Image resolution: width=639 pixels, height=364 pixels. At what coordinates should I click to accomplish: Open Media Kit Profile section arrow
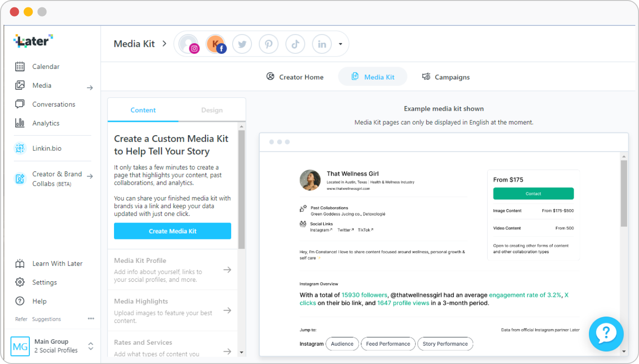pyautogui.click(x=227, y=270)
